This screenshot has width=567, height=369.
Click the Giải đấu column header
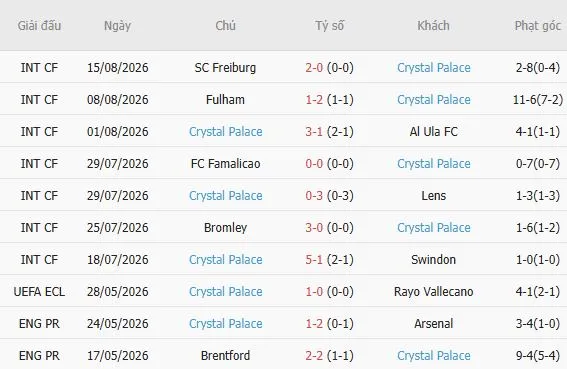point(39,26)
